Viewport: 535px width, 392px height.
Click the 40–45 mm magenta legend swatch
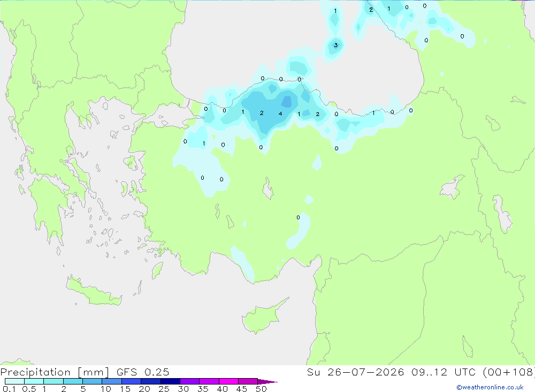click(x=228, y=381)
